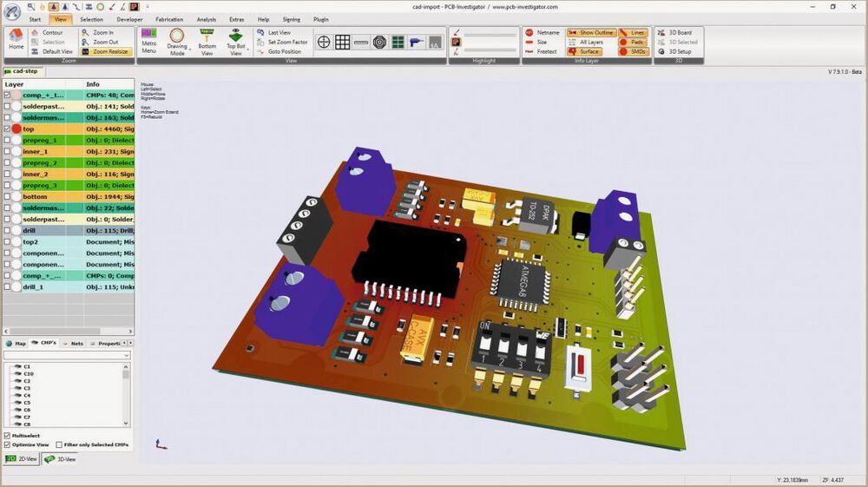The width and height of the screenshot is (868, 487).
Task: Click the drill tool icon
Action: coord(417,42)
